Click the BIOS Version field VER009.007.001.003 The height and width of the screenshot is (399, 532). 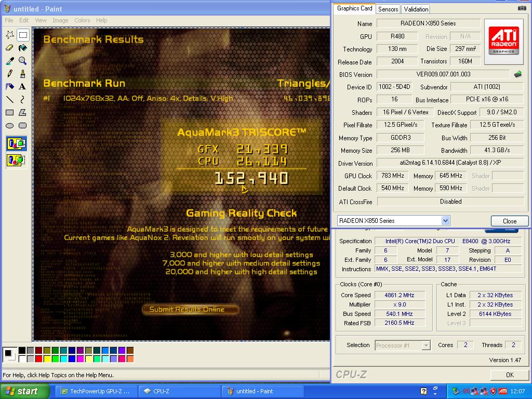[x=443, y=74]
